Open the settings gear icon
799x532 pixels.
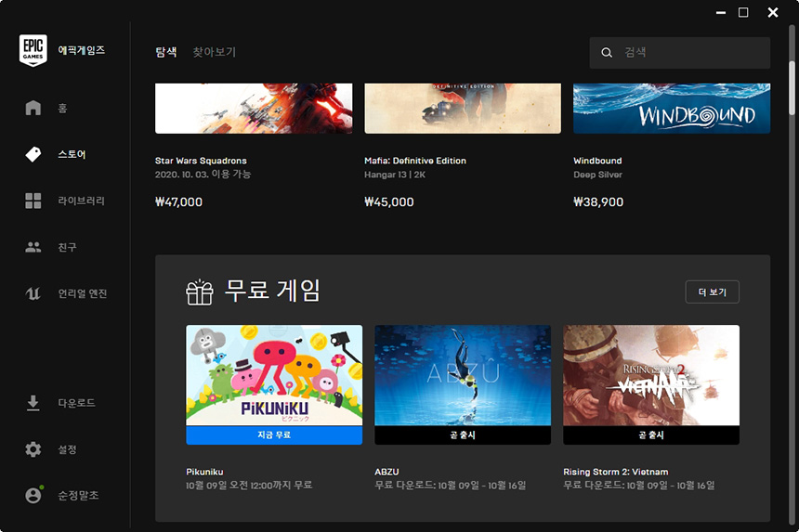pos(33,449)
